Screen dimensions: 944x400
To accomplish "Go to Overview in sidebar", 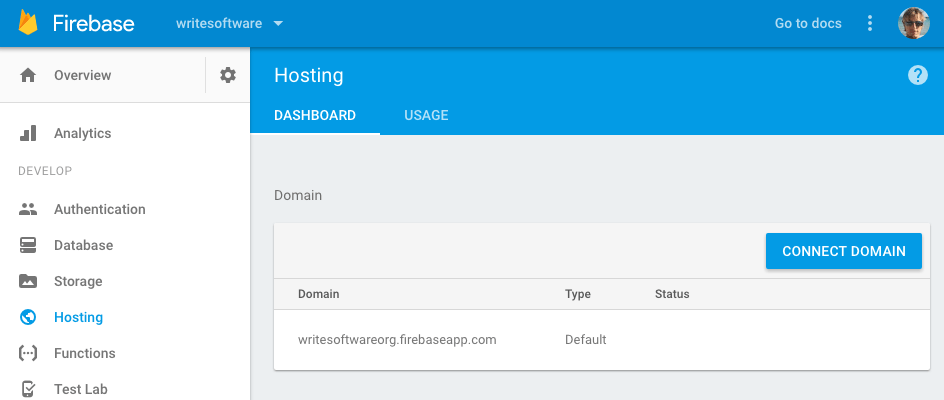I will click(82, 75).
